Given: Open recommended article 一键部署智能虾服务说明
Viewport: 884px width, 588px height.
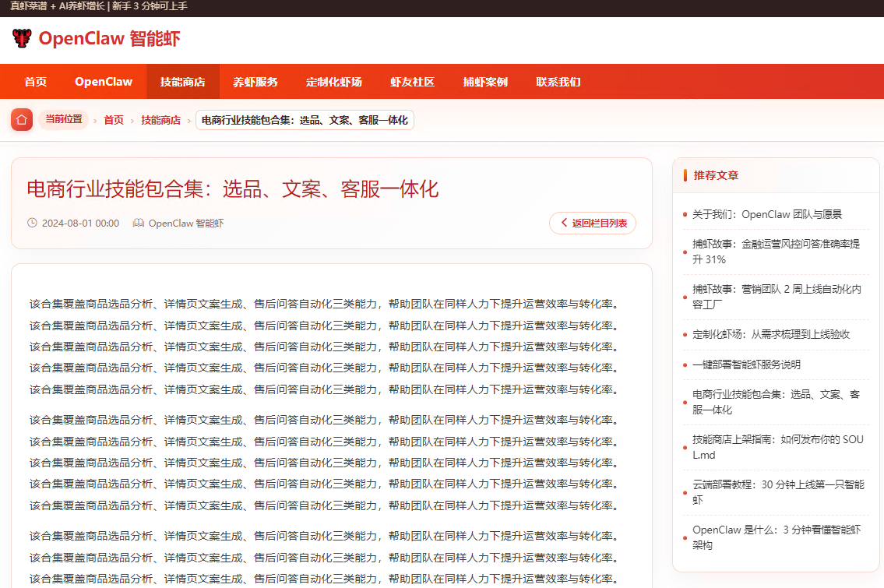Looking at the screenshot, I should [746, 364].
